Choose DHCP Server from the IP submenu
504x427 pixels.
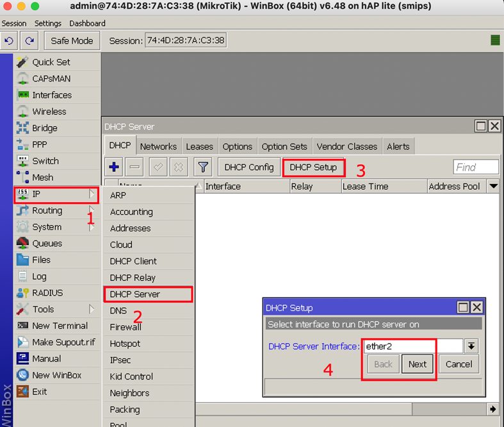point(149,294)
